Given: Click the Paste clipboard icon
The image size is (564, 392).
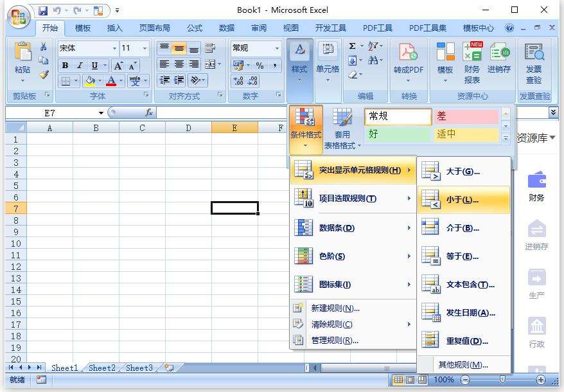Looking at the screenshot, I should 22,51.
